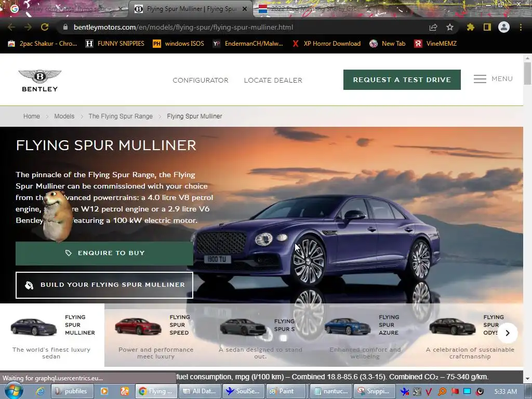Switch to Paint in the taskbar
Image resolution: width=532 pixels, height=399 pixels.
(287, 391)
